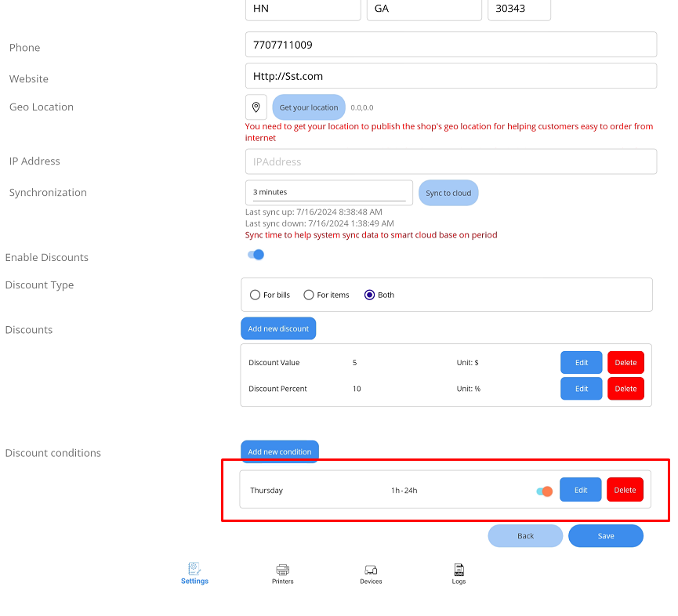Open the Printers tab icon
Viewport: 678px width, 616px height.
click(283, 570)
